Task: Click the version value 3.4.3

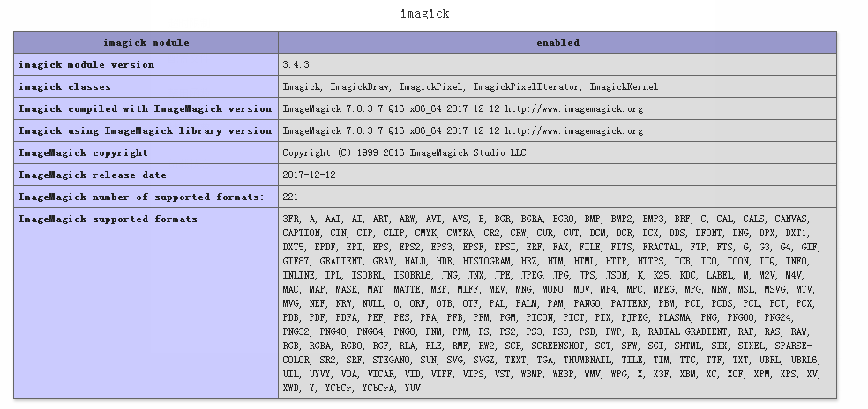Action: [x=296, y=64]
